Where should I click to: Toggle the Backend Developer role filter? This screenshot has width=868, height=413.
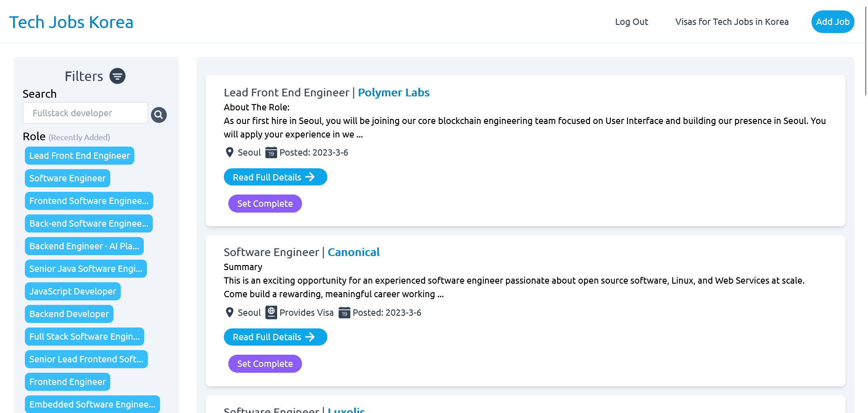pyautogui.click(x=69, y=314)
